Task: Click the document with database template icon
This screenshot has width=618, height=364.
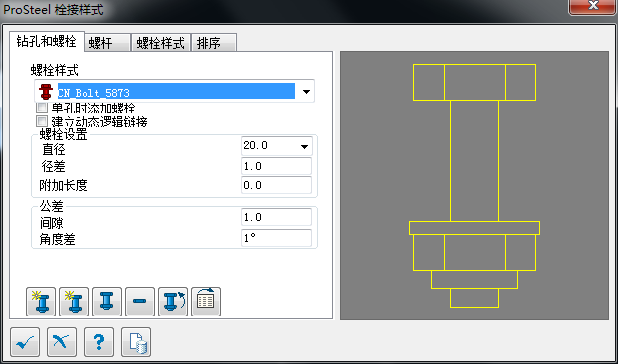Action: [136, 342]
